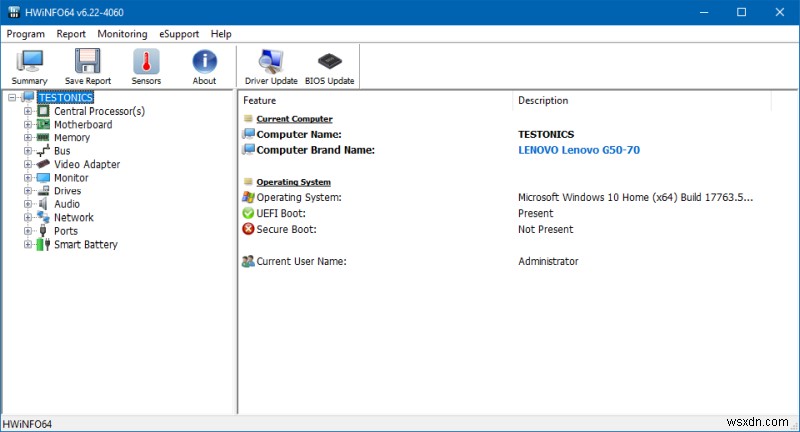This screenshot has height=432, width=800.
Task: Expand the Motherboard tree branch
Action: coord(28,125)
